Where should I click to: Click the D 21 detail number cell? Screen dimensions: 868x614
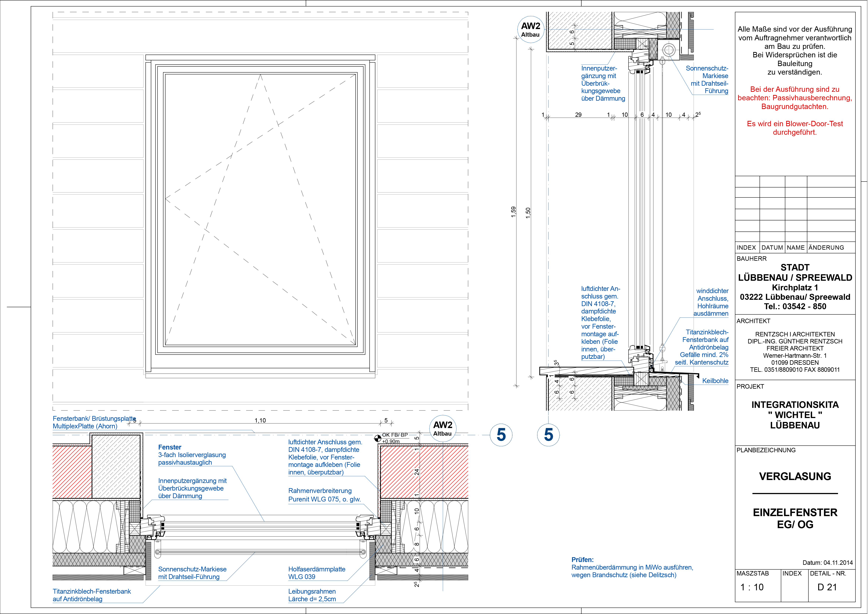point(827,587)
